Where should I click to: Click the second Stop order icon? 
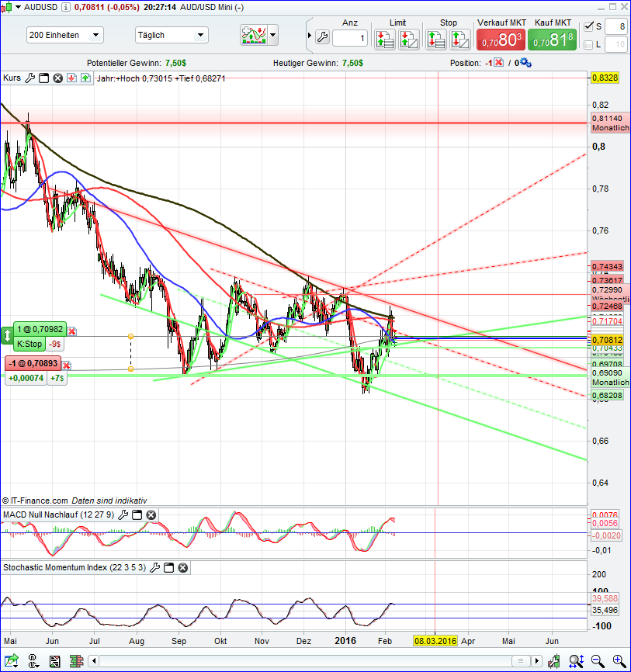point(459,40)
